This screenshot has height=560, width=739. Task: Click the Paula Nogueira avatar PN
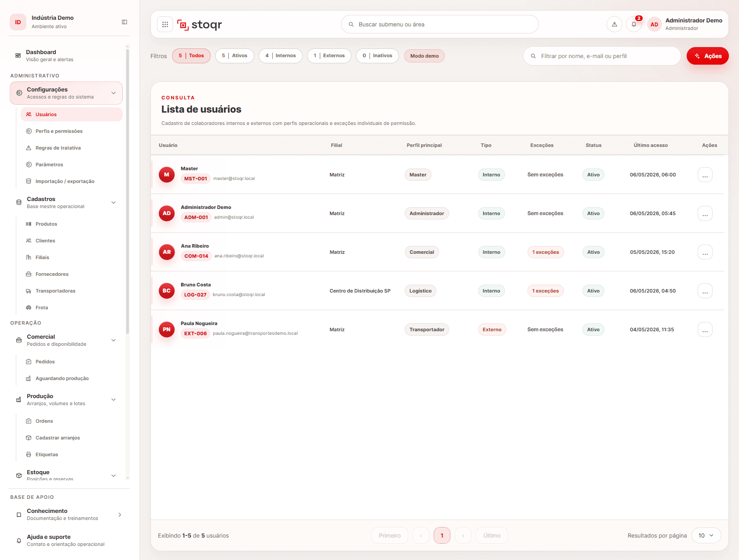coord(167,329)
